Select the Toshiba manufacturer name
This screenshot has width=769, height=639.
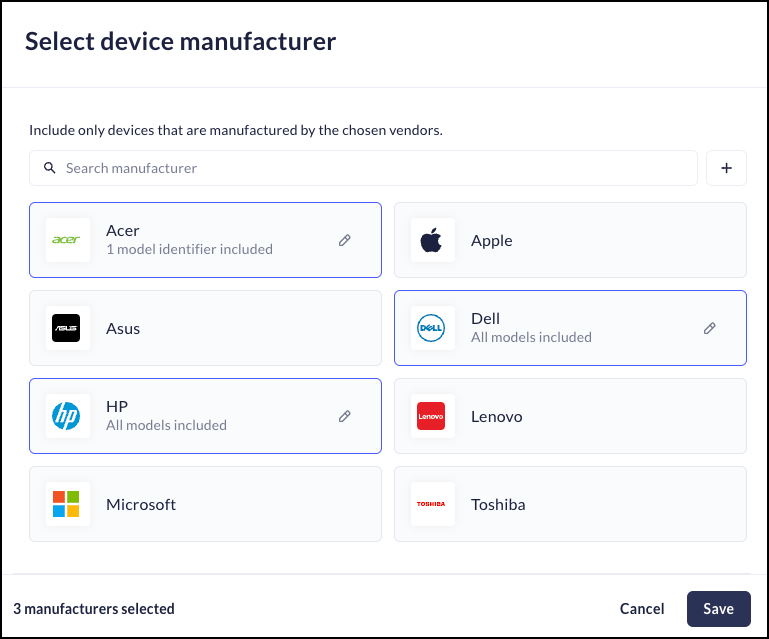(x=498, y=505)
